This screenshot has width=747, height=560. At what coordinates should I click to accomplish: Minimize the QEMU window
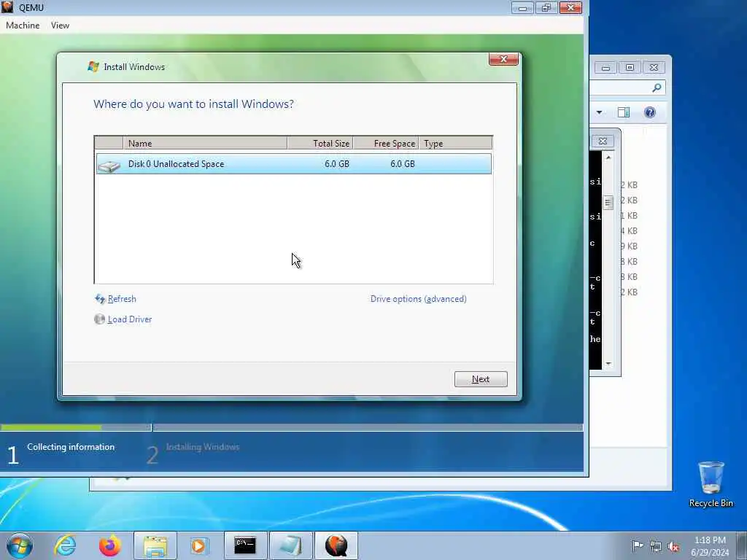tap(522, 7)
